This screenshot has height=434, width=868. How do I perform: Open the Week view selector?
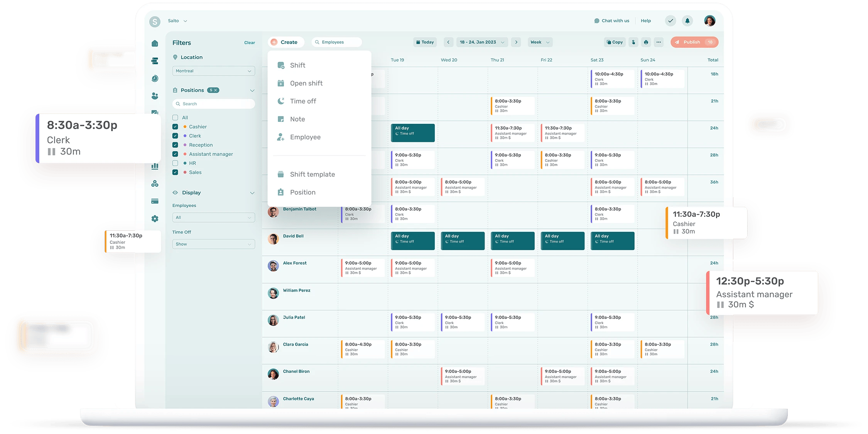pyautogui.click(x=540, y=42)
